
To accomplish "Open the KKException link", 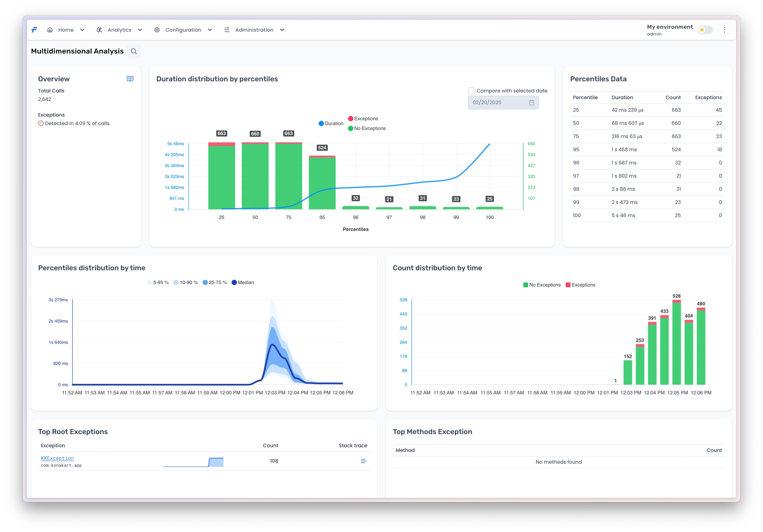I will click(x=57, y=458).
